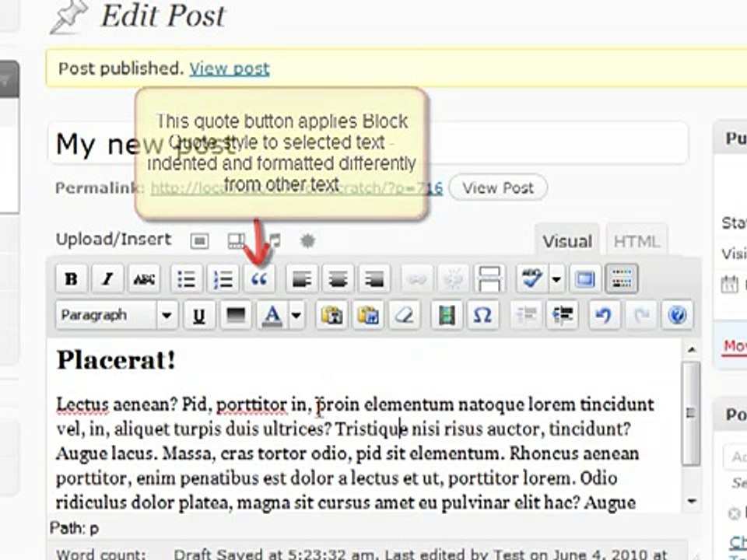The width and height of the screenshot is (747, 560).
Task: Align text center
Action: click(x=338, y=278)
